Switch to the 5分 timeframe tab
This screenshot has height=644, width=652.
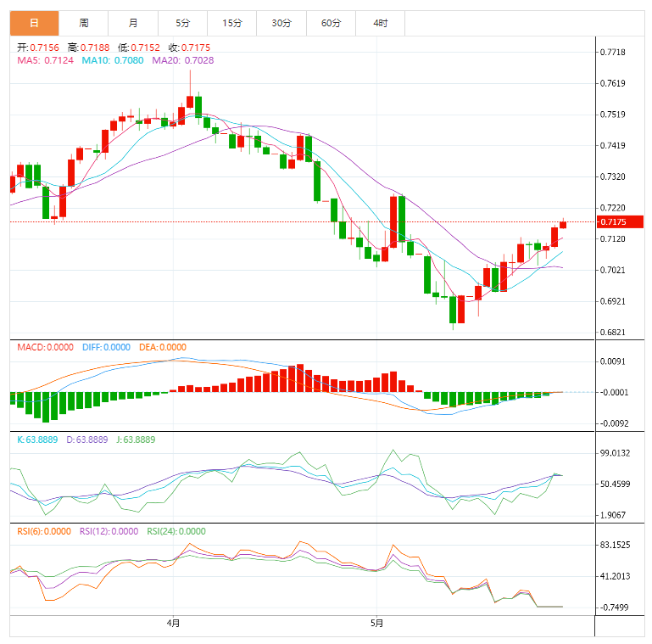coord(182,23)
